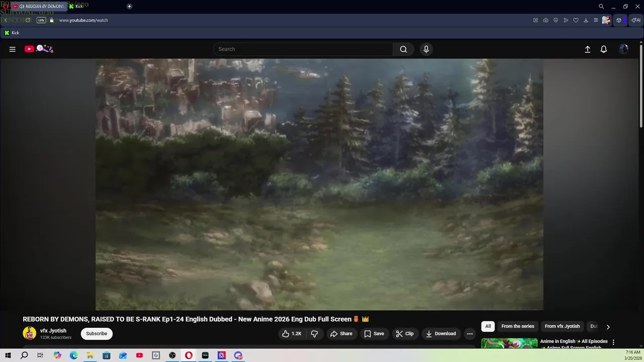Open Windows Start menu
Viewport: 644px width, 362px height.
pos(8,355)
